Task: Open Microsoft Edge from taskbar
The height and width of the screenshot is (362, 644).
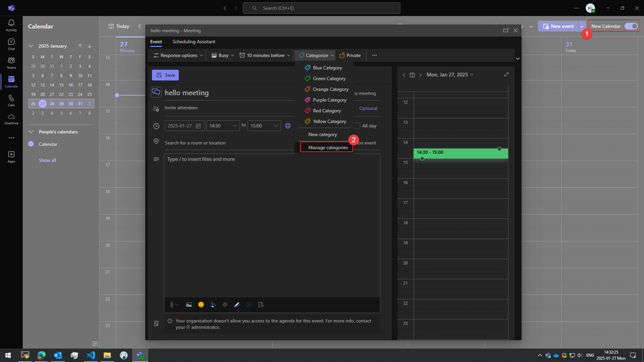Action: point(41,355)
